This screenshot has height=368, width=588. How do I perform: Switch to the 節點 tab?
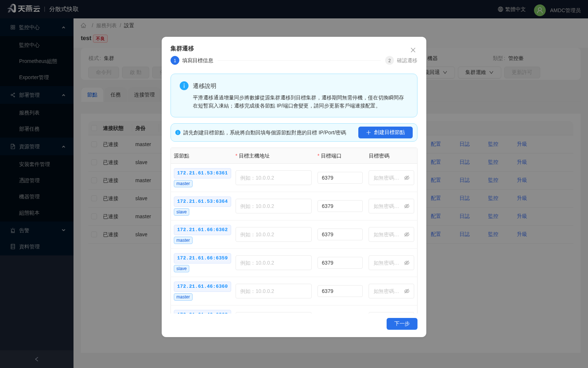pos(92,95)
